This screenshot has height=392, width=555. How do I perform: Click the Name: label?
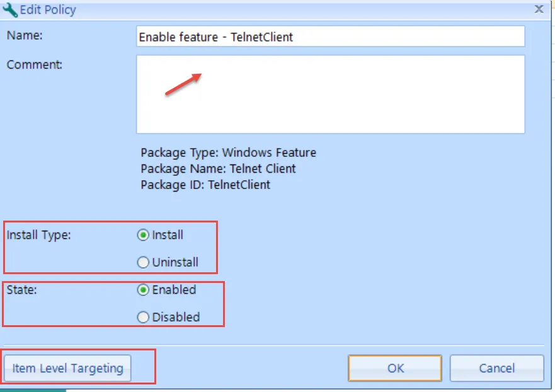(x=25, y=35)
